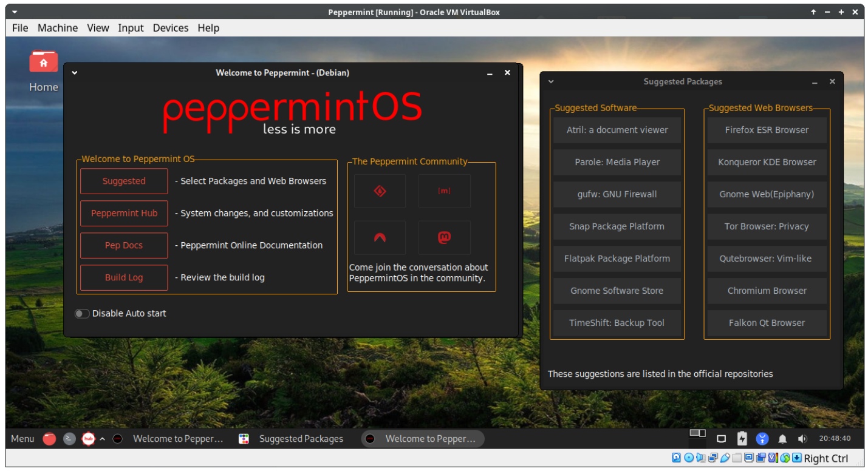
Task: Open the Mastodon community icon
Action: (x=444, y=238)
